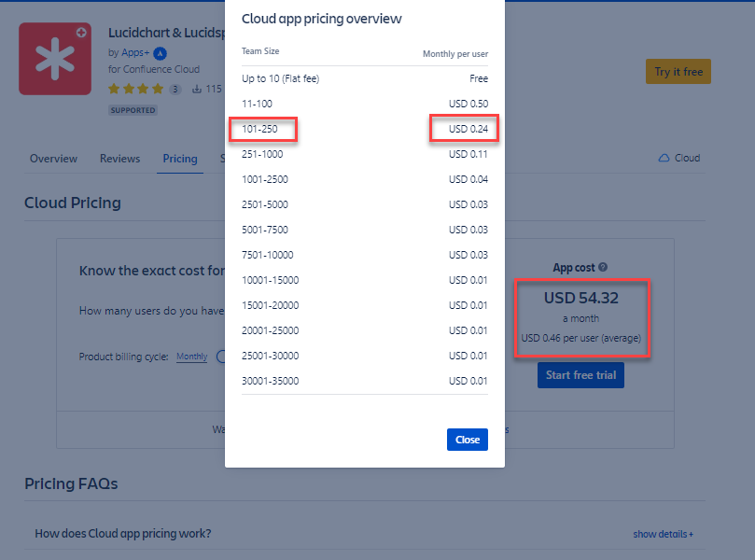Open the Reviews tab
Screen dimensions: 755x560
pyautogui.click(x=119, y=159)
